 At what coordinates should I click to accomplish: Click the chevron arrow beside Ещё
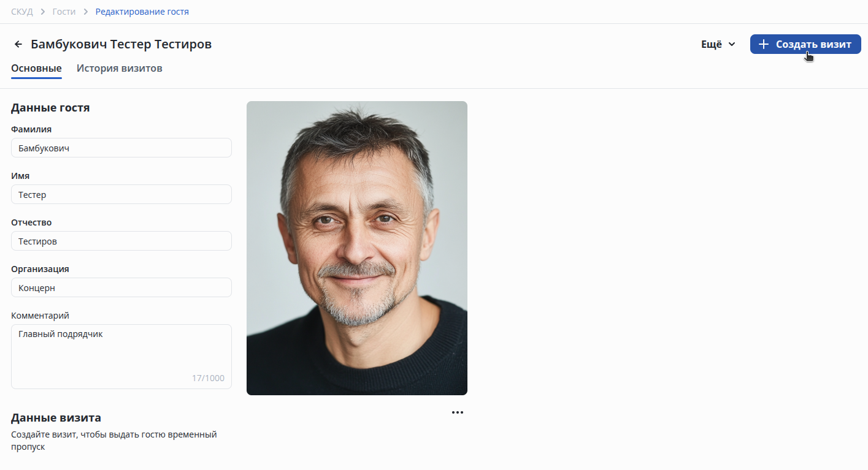click(731, 44)
